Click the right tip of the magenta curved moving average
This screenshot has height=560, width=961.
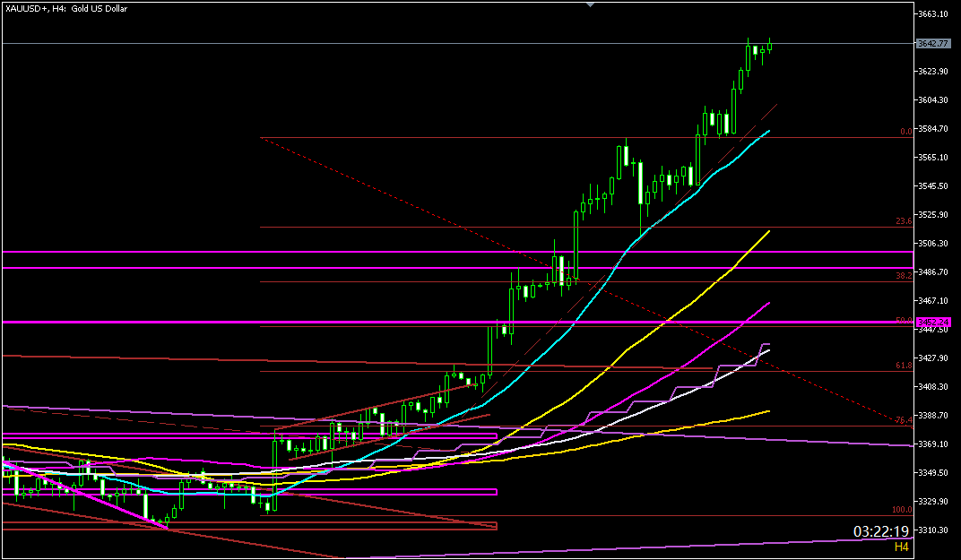coord(768,304)
